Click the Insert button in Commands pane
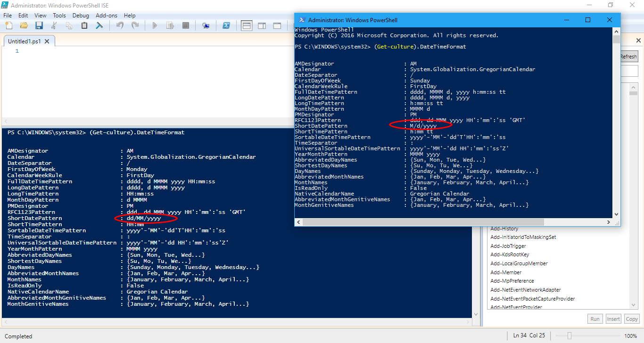This screenshot has height=343, width=644. pyautogui.click(x=613, y=319)
